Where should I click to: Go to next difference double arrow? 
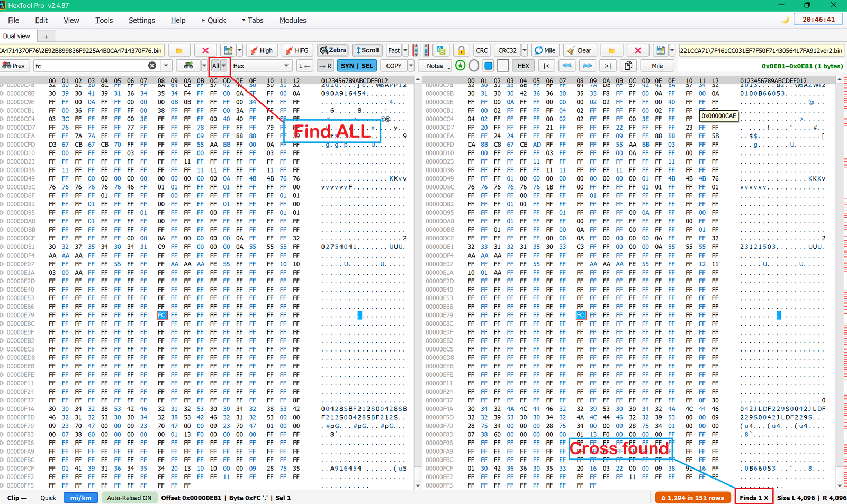click(x=588, y=66)
